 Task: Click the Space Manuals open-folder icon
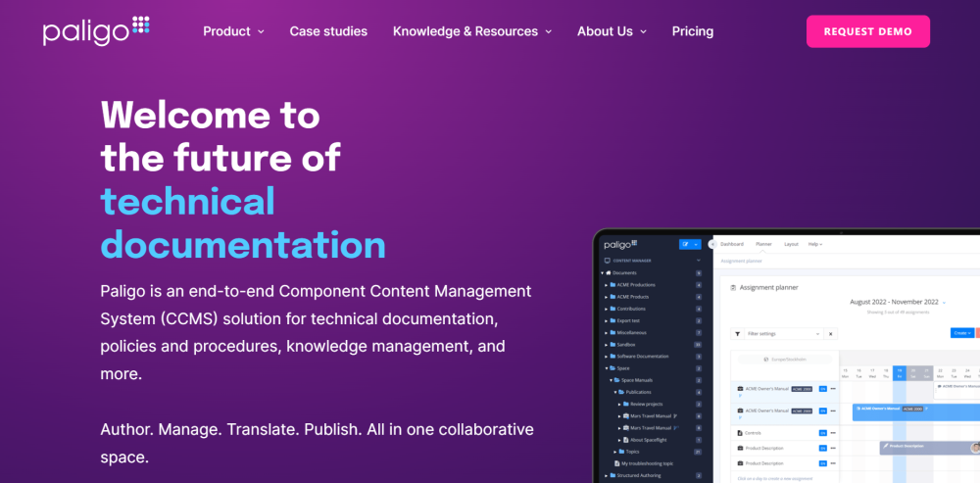[616, 380]
